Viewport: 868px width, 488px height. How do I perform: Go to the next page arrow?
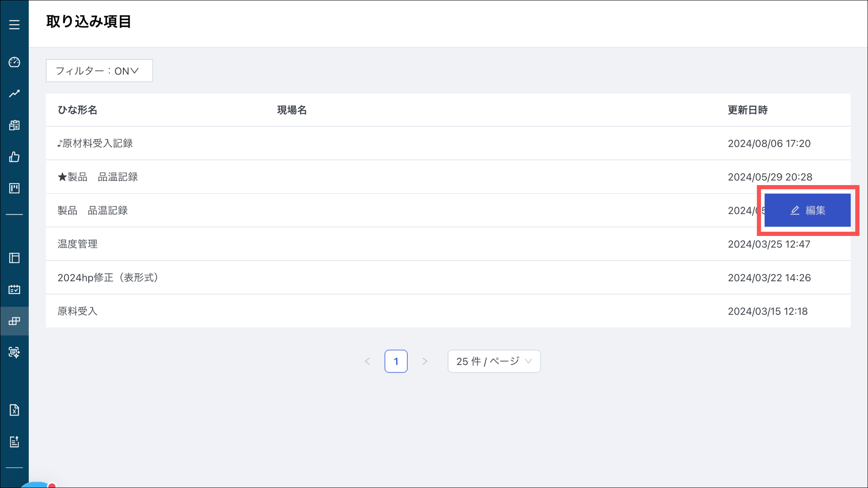coord(425,361)
